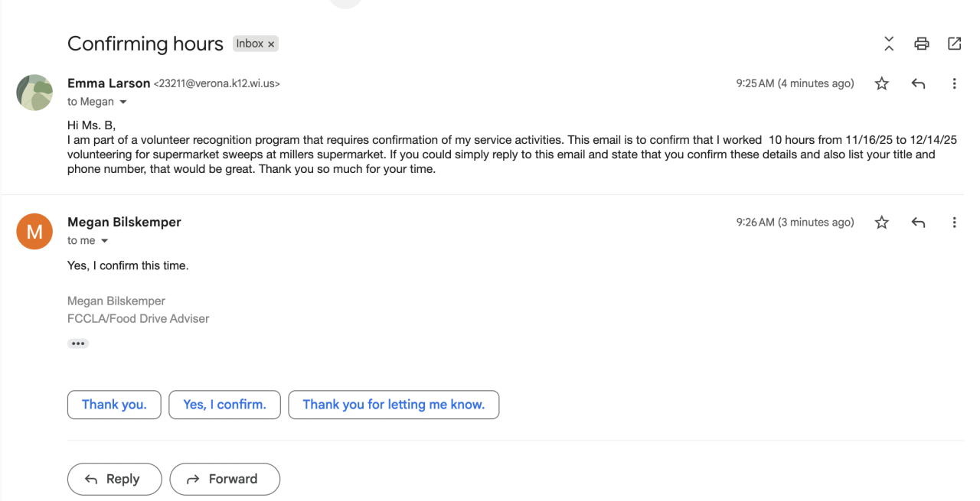The image size is (980, 501).
Task: Open more options for Emma Larson's message
Action: click(954, 84)
